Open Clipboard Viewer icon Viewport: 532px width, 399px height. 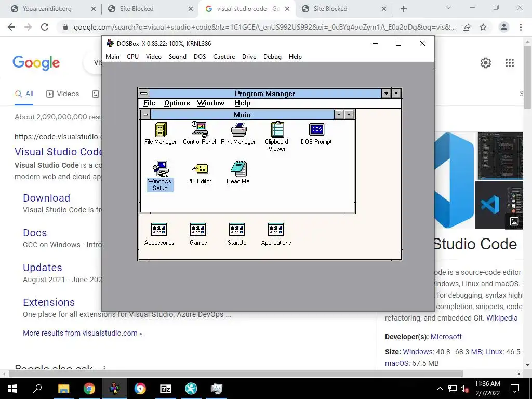(277, 137)
